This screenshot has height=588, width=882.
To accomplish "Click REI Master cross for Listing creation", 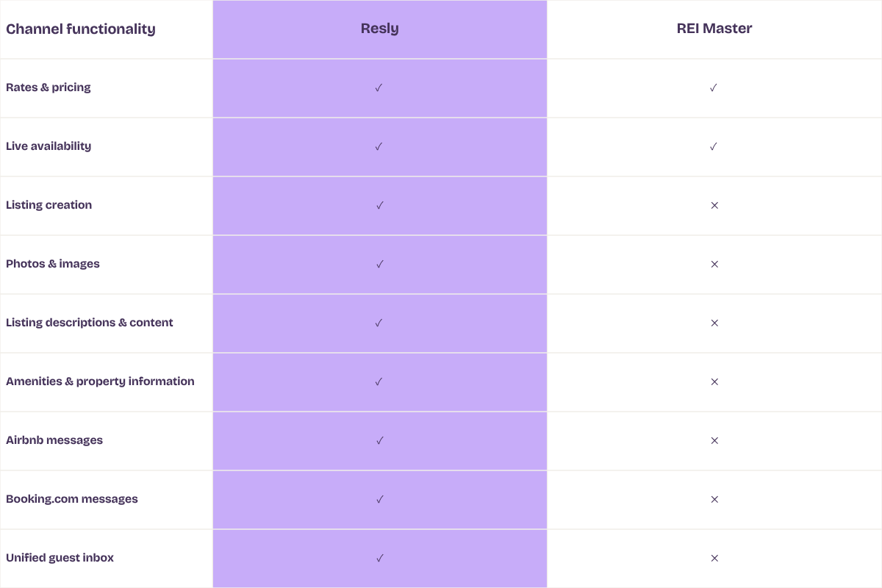I will click(714, 205).
